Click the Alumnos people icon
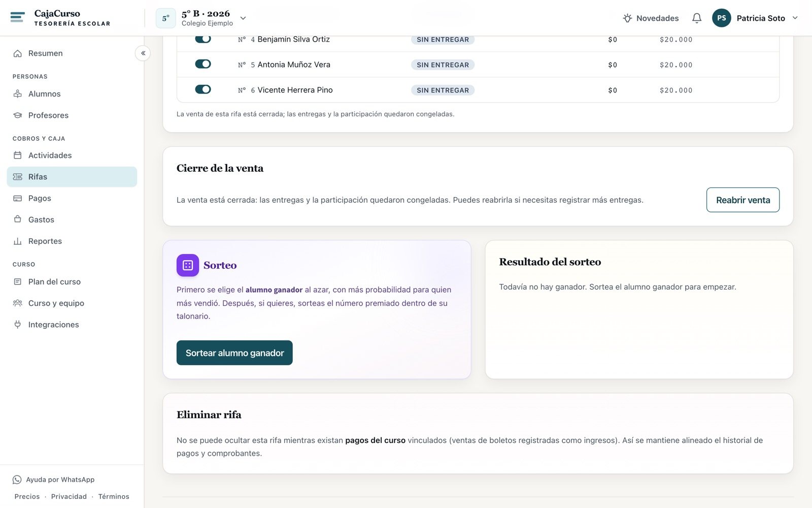Screen dimensions: 812x508 [x=18, y=94]
